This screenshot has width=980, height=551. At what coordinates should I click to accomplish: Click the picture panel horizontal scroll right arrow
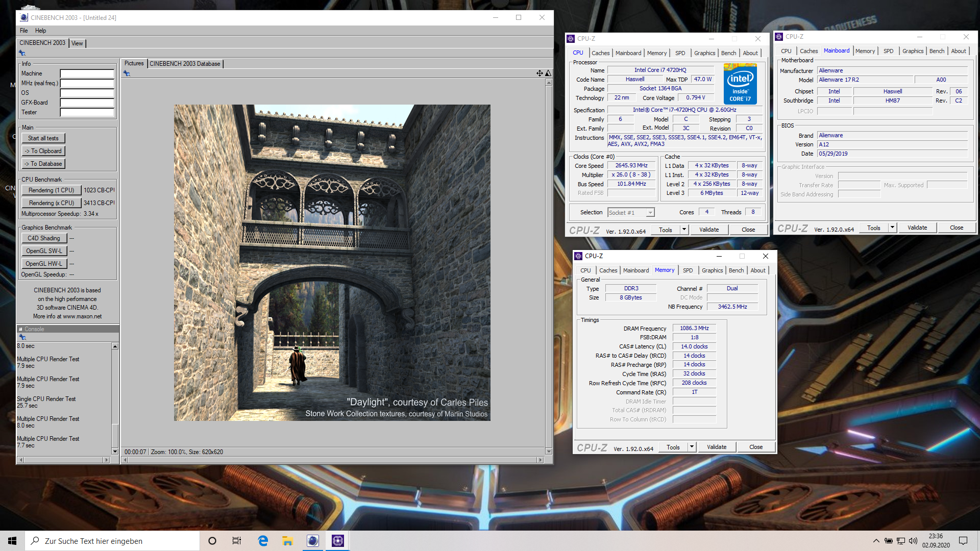540,460
